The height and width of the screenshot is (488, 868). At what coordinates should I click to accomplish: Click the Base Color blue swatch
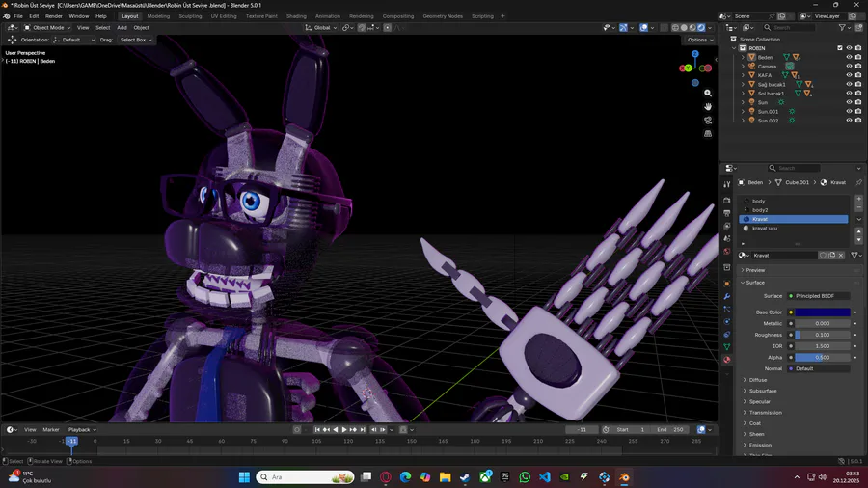click(x=823, y=312)
